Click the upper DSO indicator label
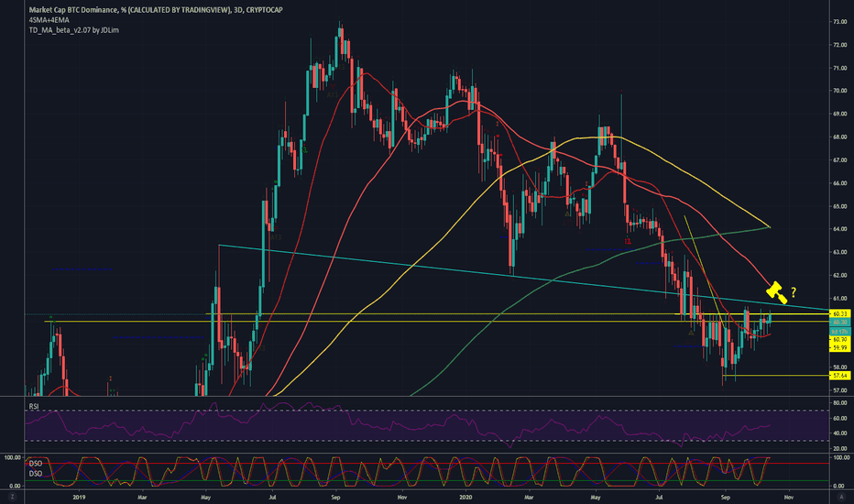 pyautogui.click(x=36, y=464)
